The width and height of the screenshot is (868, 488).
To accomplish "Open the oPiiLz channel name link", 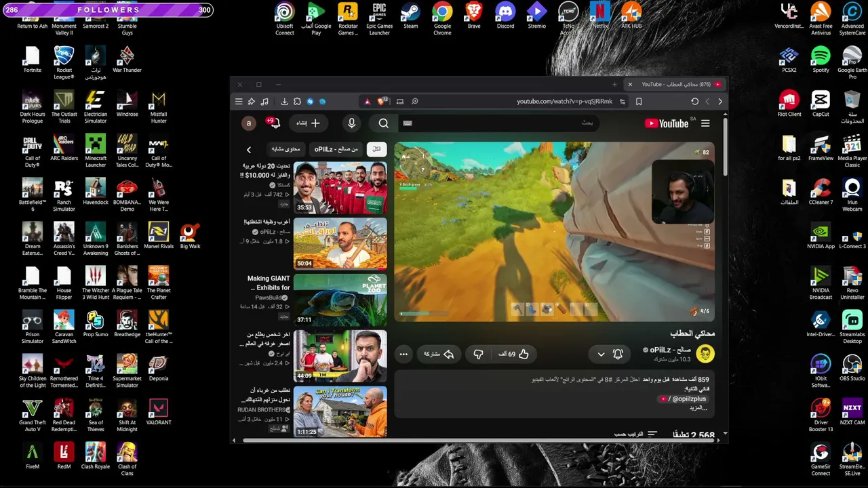I will point(670,350).
